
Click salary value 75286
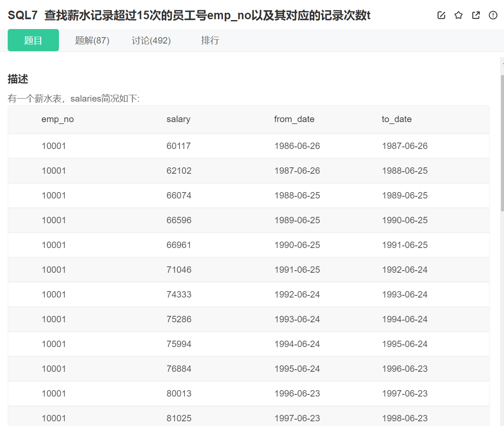click(179, 319)
